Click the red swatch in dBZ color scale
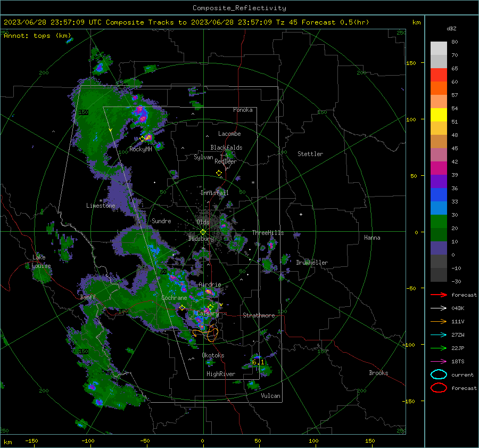479x448 pixels. 439,75
